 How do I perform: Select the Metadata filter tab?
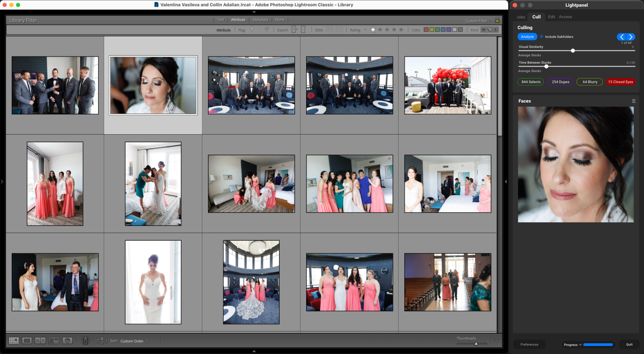pyautogui.click(x=260, y=20)
